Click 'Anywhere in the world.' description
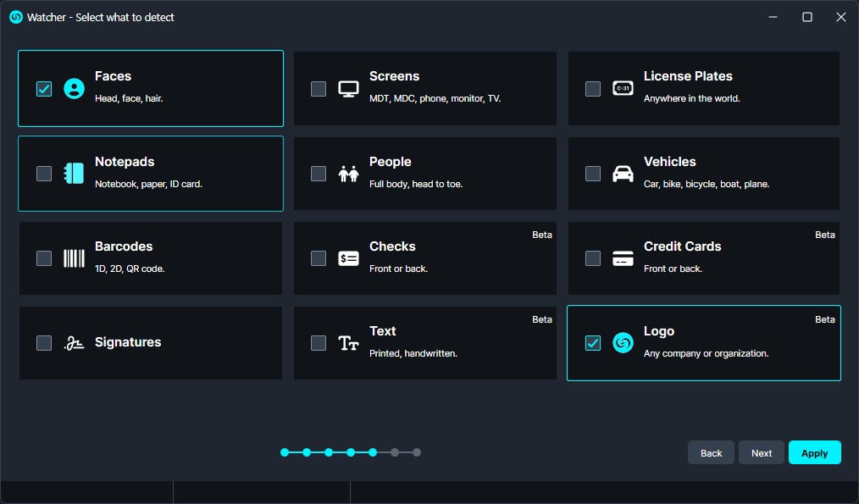The height and width of the screenshot is (504, 859). coord(692,98)
